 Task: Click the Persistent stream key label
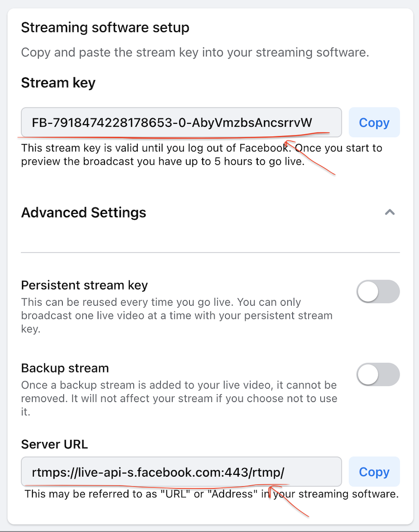pos(84,285)
